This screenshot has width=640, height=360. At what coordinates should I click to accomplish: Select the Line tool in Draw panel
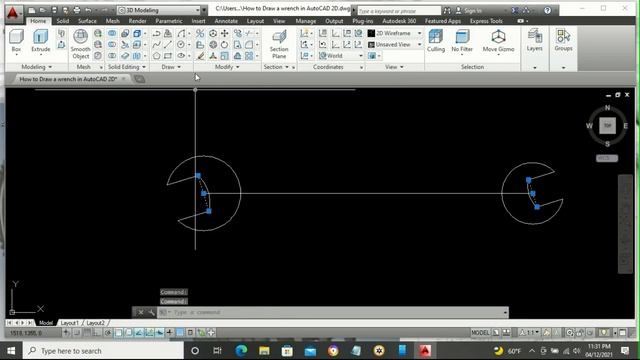coord(167,44)
